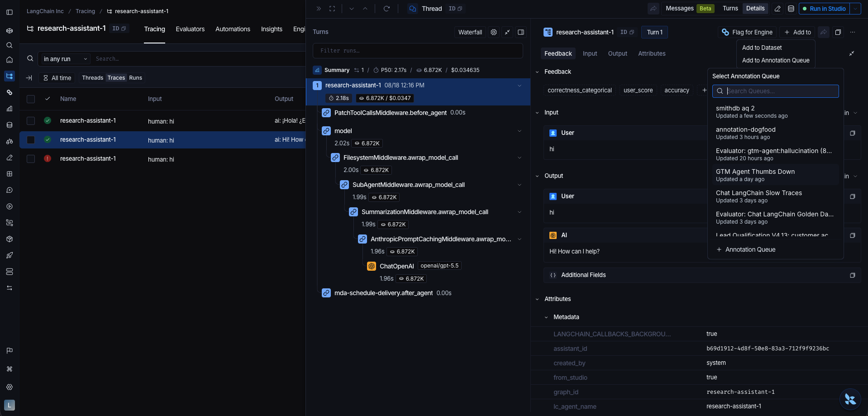Collapse the model run node
This screenshot has width=868, height=416.
click(520, 131)
